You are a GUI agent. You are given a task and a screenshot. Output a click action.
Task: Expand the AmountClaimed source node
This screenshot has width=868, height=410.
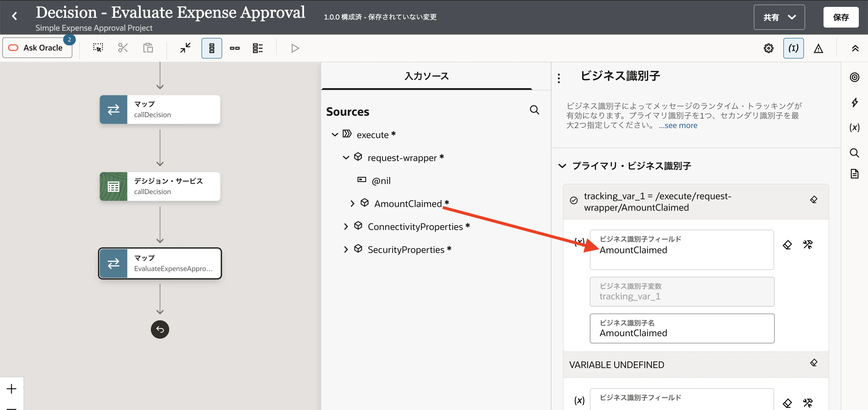(352, 204)
